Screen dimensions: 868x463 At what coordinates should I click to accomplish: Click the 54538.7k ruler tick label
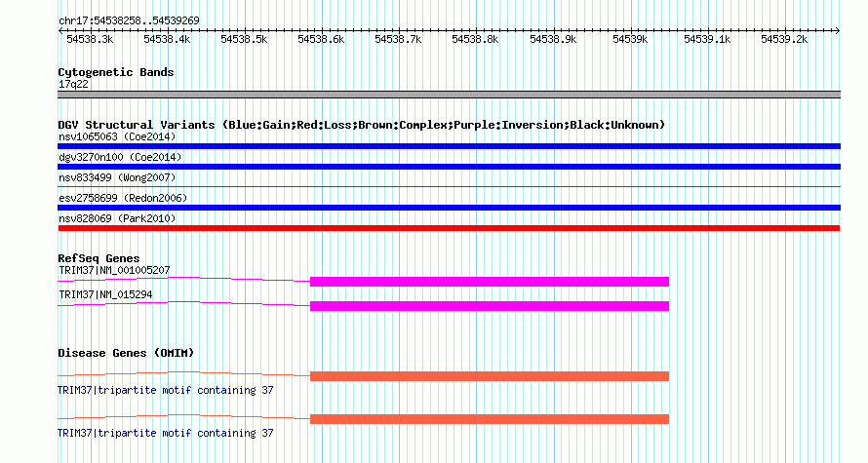click(x=398, y=39)
